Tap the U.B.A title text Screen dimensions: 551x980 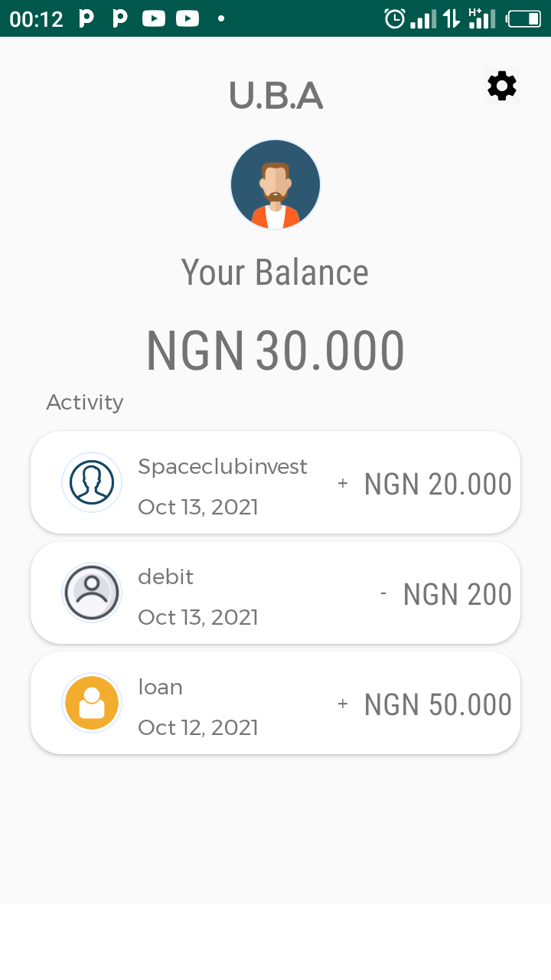point(275,96)
